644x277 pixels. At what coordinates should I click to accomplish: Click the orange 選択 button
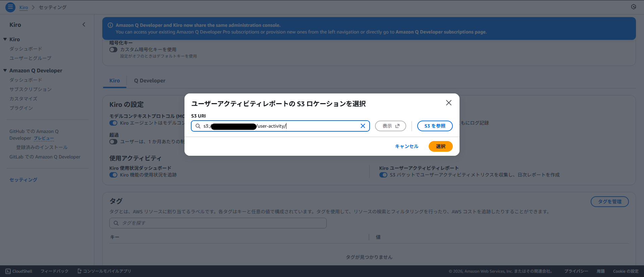440,146
